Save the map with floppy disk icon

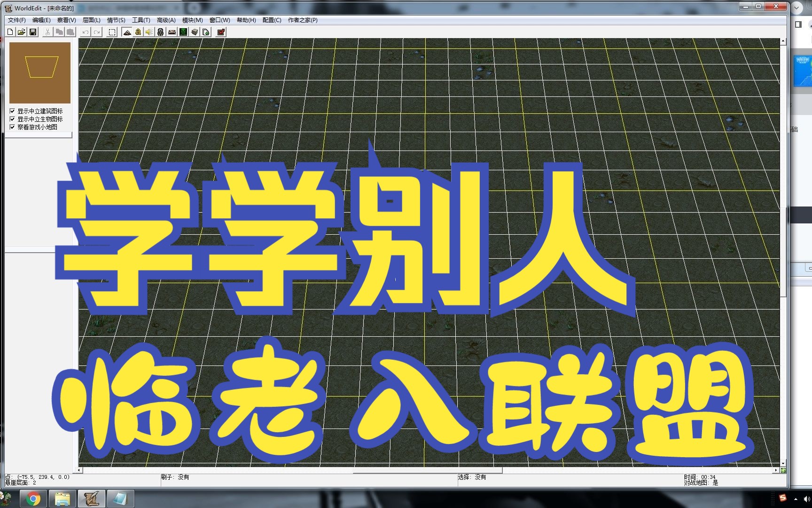pyautogui.click(x=33, y=32)
